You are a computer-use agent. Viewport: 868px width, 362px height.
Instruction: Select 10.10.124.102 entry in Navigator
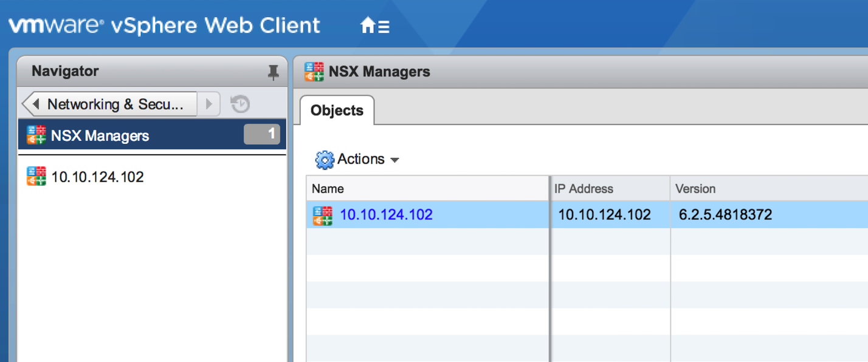97,177
